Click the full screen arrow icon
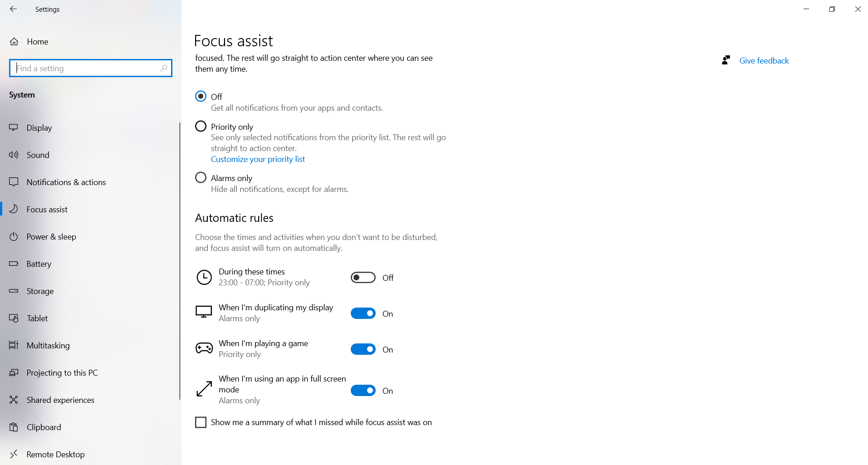Image resolution: width=868 pixels, height=465 pixels. click(x=204, y=389)
